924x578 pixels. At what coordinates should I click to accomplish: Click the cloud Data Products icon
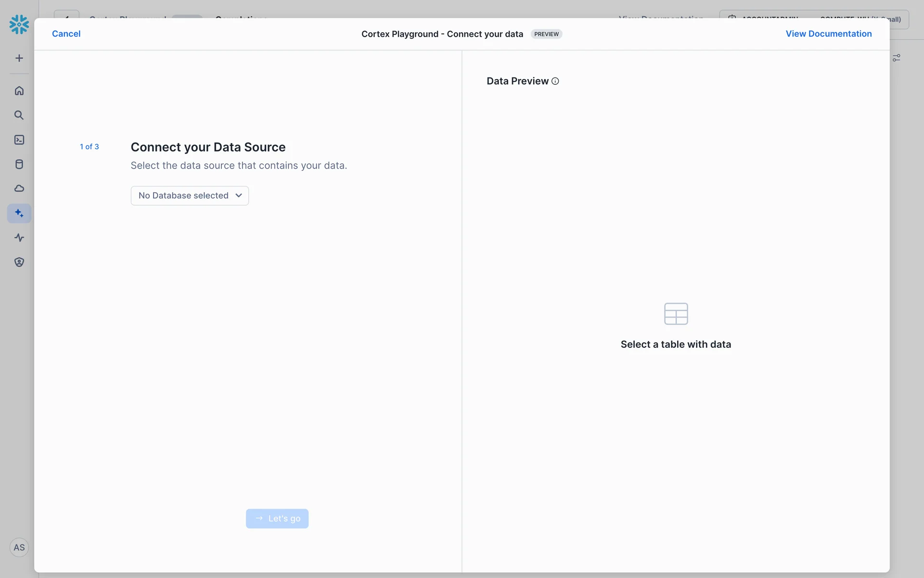click(19, 188)
